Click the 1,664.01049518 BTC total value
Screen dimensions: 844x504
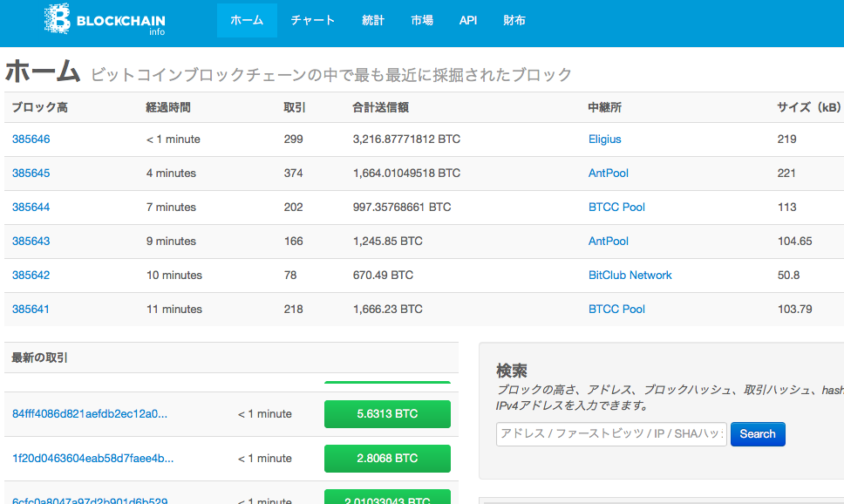click(407, 173)
